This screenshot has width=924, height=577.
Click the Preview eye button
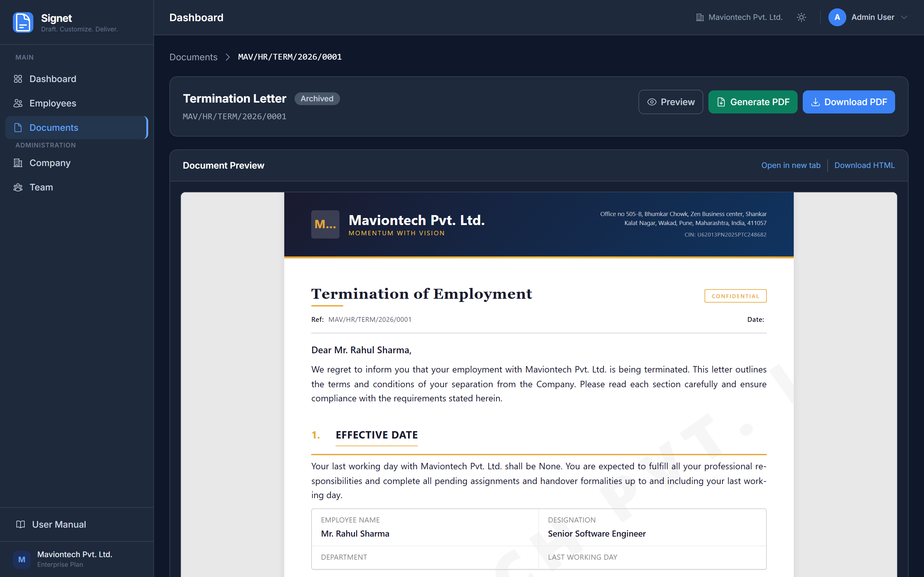pos(671,102)
